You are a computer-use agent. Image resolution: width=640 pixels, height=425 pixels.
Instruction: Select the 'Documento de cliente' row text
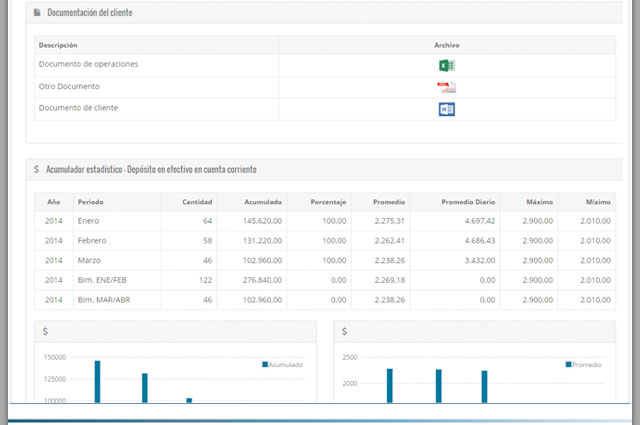(78, 108)
